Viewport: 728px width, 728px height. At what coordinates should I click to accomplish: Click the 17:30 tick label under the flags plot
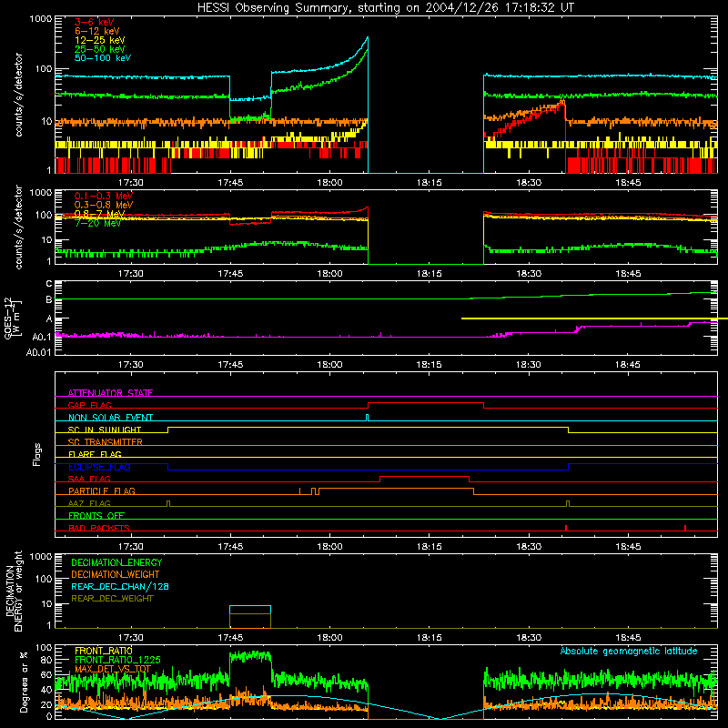[130, 547]
